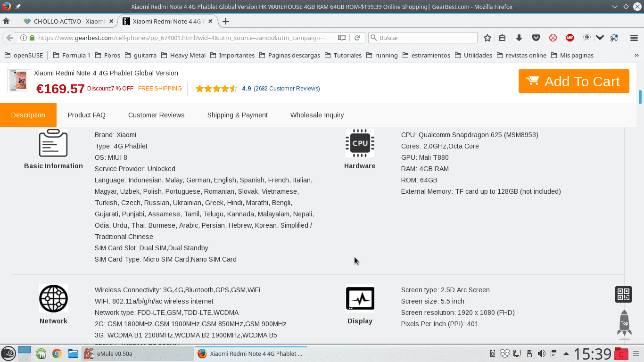This screenshot has width=644, height=362.
Task: Open the Mis paginas bookmarks folder
Action: (x=572, y=55)
